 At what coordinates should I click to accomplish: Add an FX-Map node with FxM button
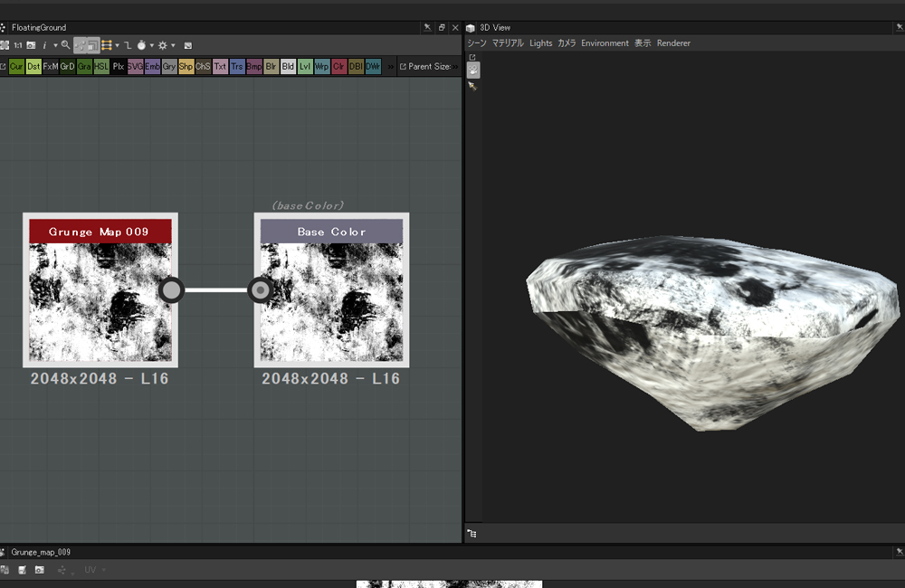(x=50, y=66)
